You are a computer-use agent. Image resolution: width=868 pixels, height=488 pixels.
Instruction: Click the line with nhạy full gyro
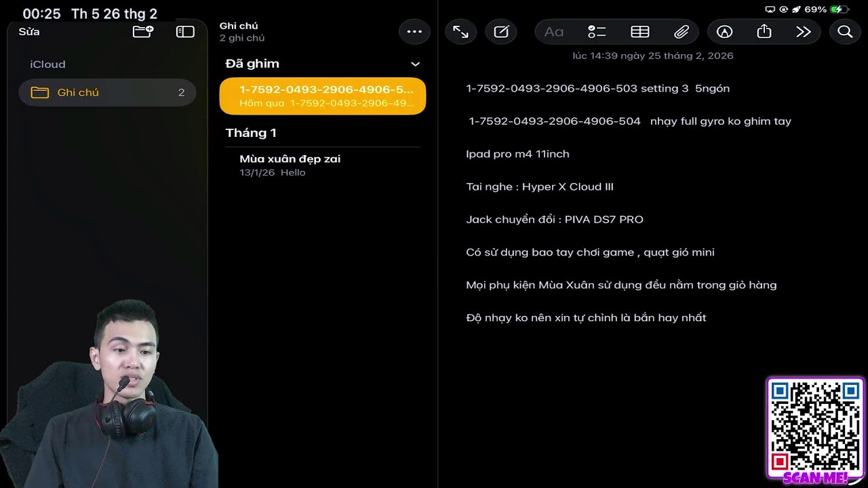coord(630,121)
